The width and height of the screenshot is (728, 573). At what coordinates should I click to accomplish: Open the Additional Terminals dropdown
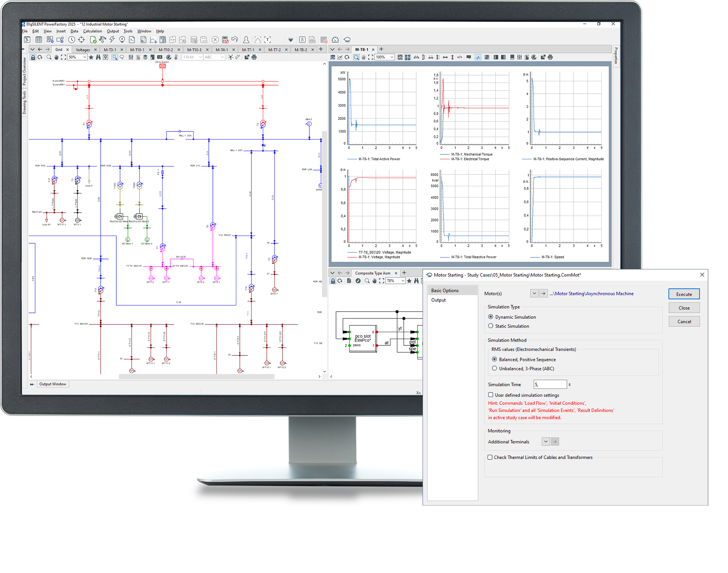pyautogui.click(x=545, y=442)
